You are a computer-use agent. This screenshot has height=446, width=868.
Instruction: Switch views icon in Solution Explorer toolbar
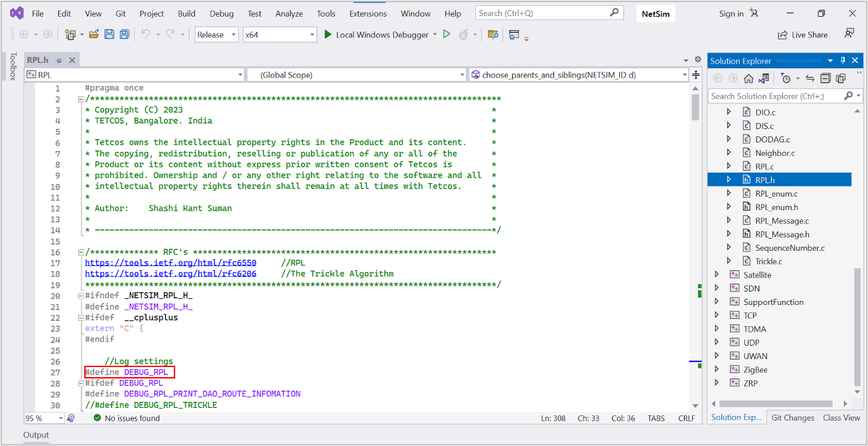click(x=763, y=78)
